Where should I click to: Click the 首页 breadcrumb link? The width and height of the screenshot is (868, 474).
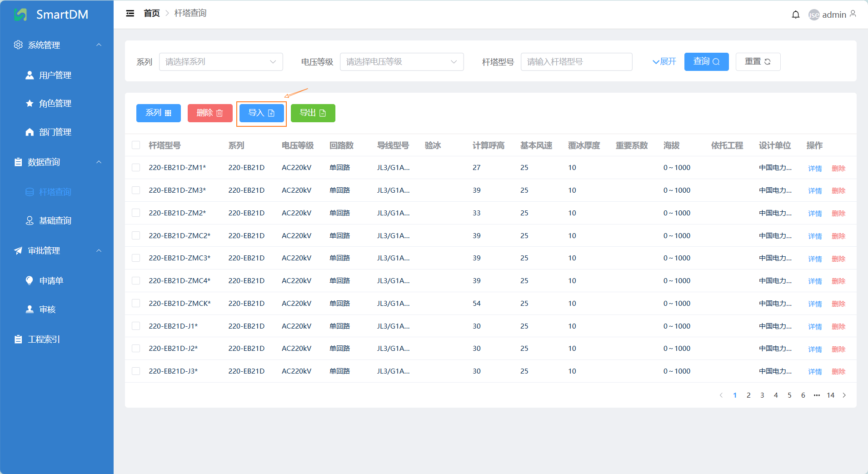(x=152, y=13)
